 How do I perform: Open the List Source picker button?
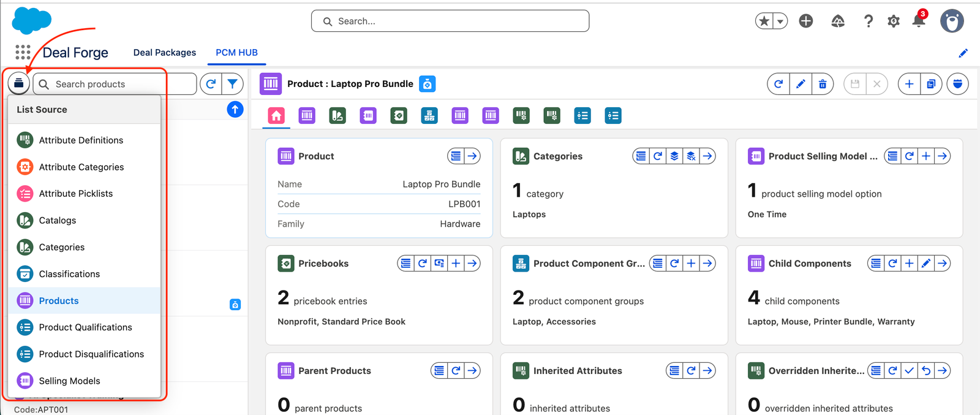pyautogui.click(x=19, y=83)
